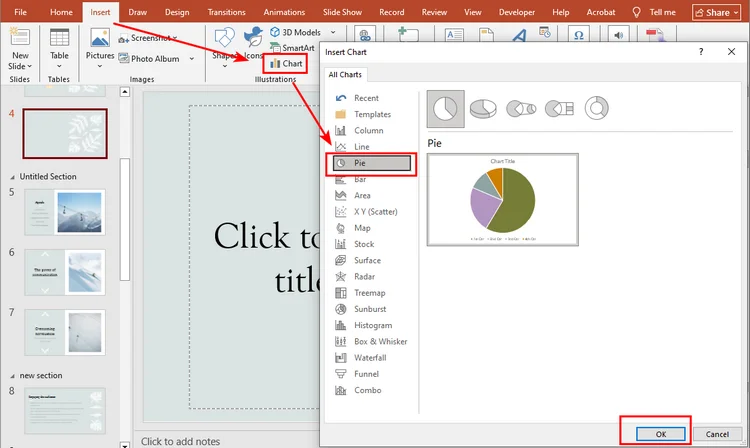This screenshot has width=750, height=448.
Task: Click the pie chart preview image
Action: (x=502, y=200)
